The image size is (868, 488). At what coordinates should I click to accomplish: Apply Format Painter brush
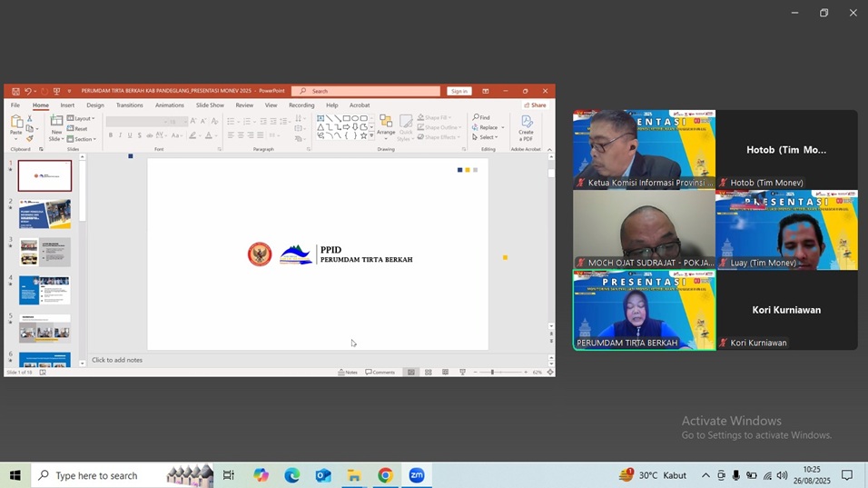(29, 138)
